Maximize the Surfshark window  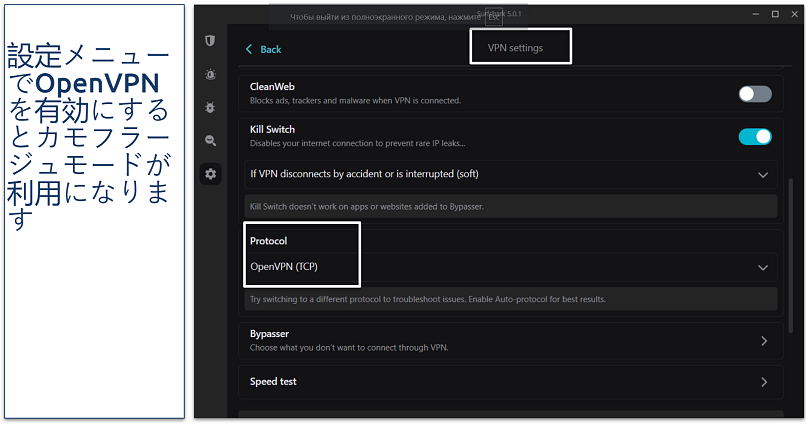click(775, 14)
